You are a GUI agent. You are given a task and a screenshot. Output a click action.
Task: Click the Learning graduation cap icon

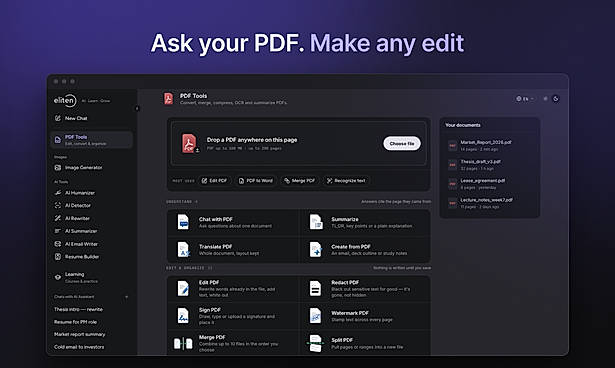[x=58, y=277]
